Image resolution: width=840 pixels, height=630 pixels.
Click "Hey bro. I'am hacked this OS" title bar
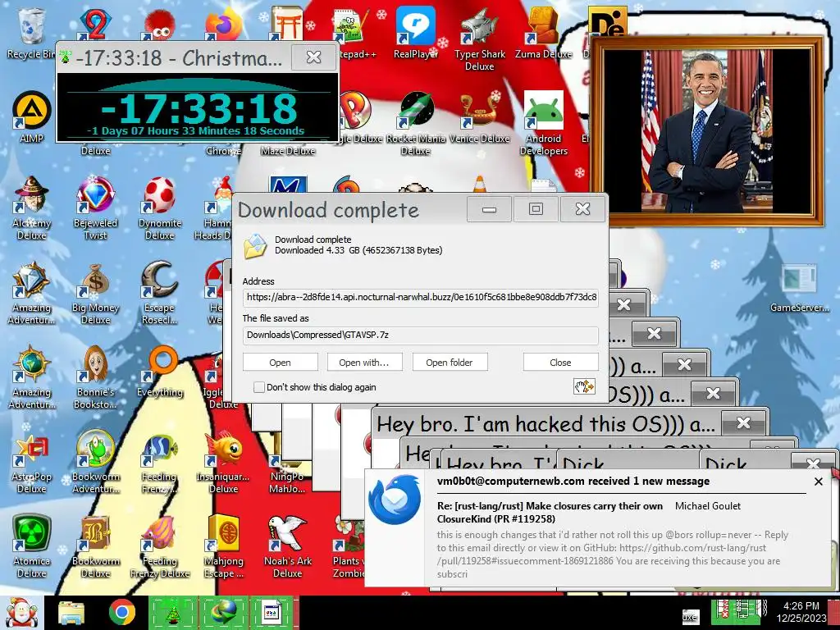pyautogui.click(x=546, y=424)
